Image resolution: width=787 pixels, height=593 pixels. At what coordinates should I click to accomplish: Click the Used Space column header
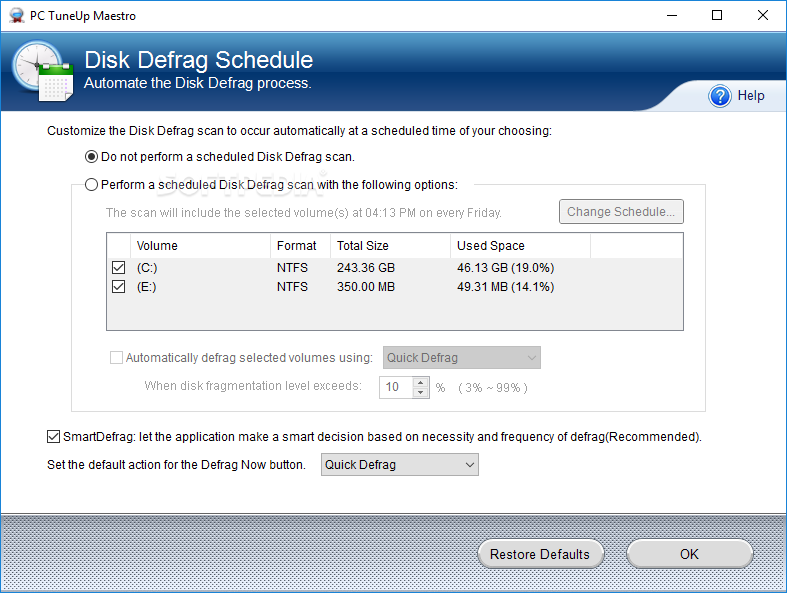520,246
